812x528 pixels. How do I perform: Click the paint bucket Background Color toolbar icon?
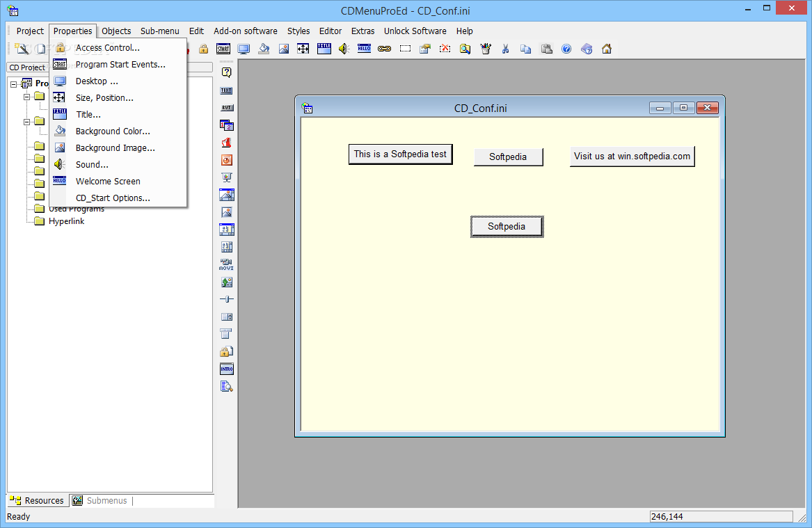point(264,49)
